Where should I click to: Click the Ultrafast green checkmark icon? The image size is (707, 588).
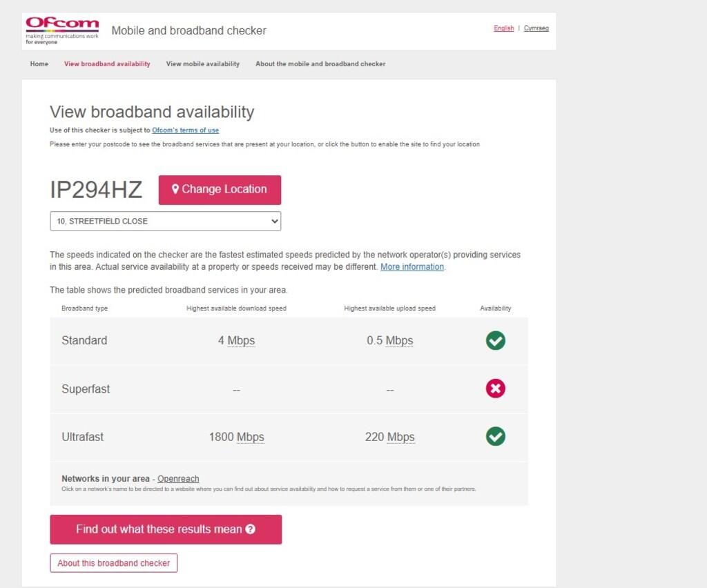(x=495, y=437)
